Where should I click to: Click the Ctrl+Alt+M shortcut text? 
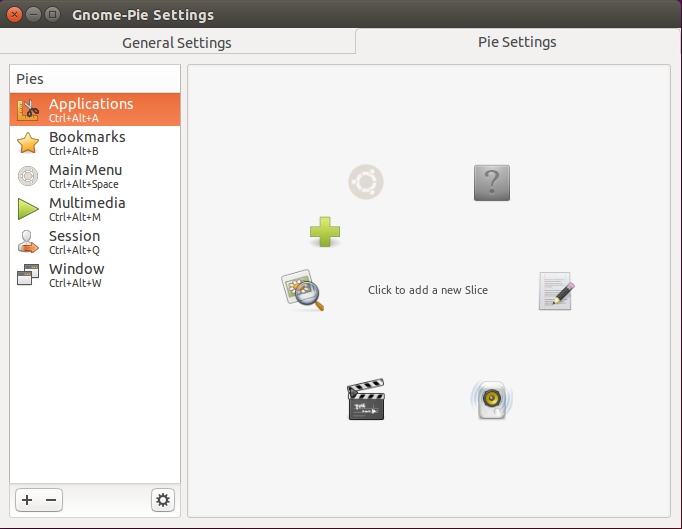click(x=75, y=217)
